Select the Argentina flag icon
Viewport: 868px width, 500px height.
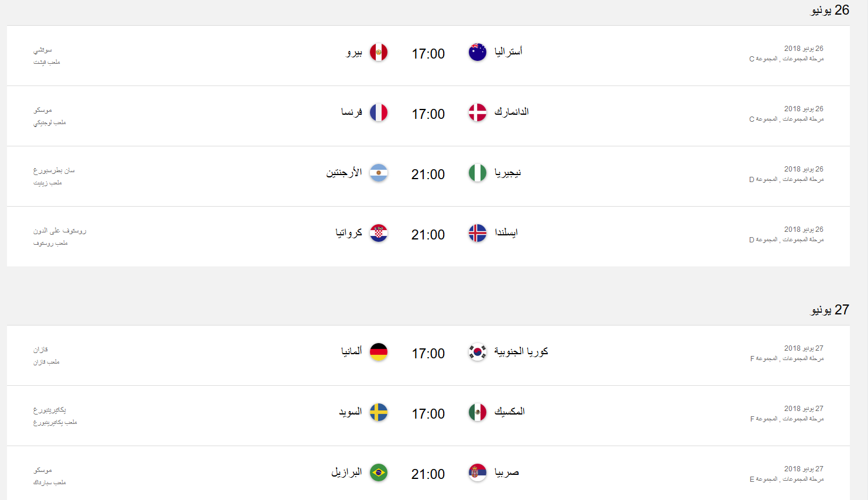click(379, 173)
